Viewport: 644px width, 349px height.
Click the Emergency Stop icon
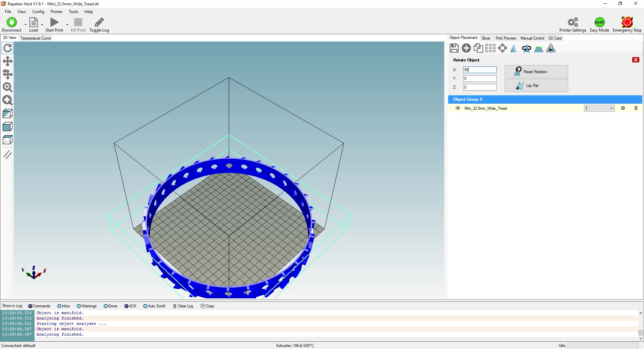click(x=627, y=22)
